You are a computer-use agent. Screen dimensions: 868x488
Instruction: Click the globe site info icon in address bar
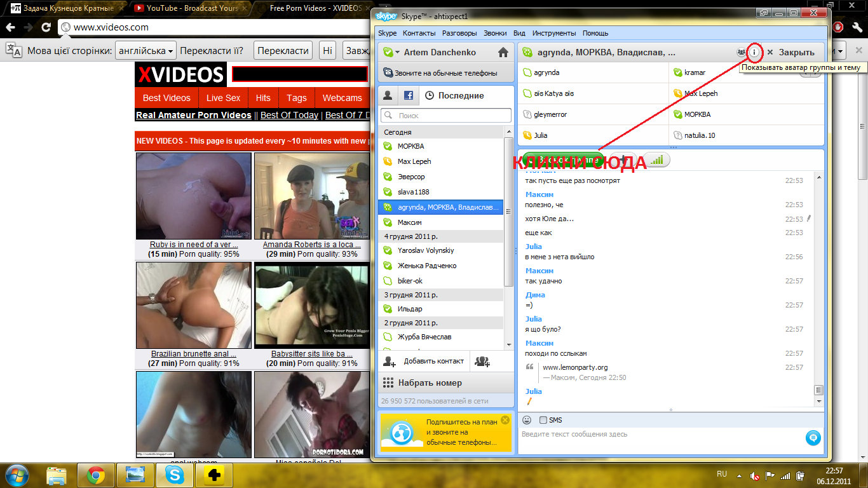click(65, 27)
